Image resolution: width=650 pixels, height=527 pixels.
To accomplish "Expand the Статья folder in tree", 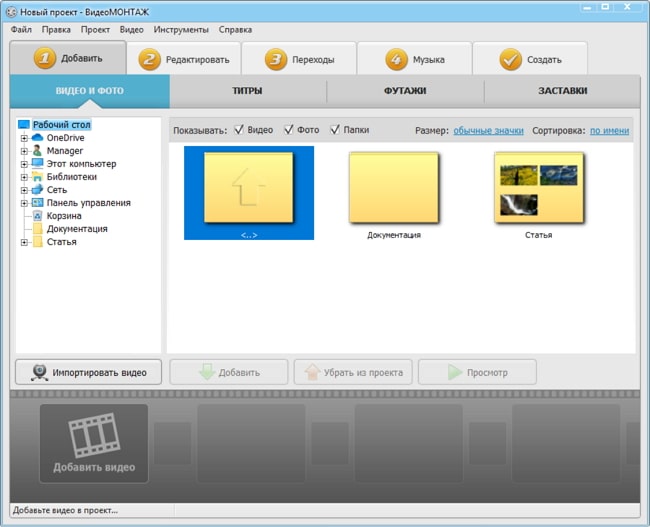I will [24, 242].
